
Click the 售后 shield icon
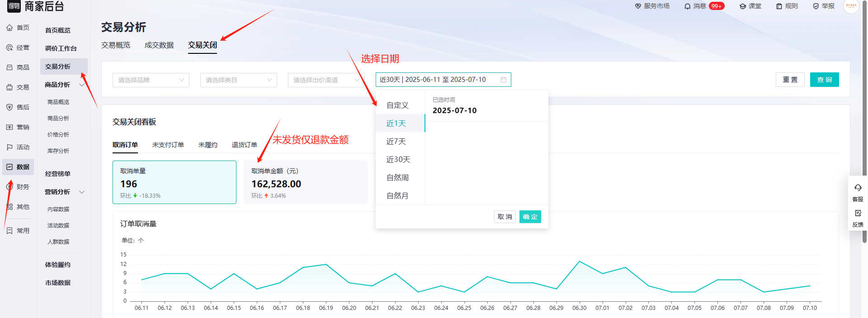pyautogui.click(x=9, y=107)
